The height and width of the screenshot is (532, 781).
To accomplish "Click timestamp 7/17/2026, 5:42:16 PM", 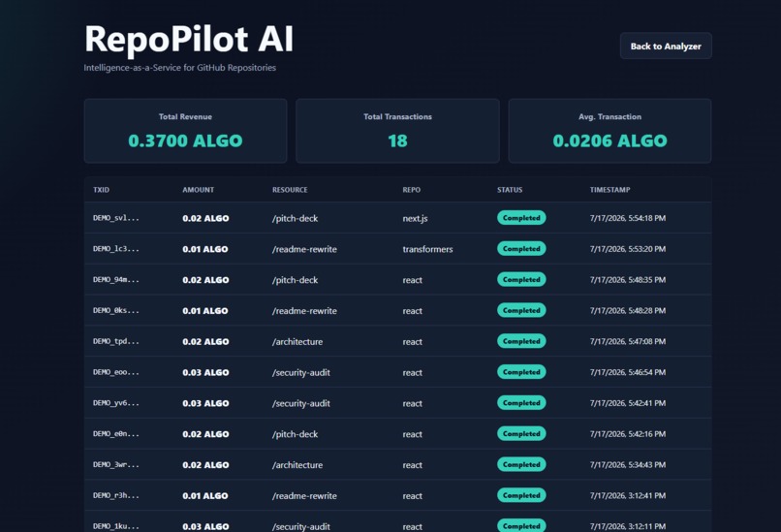I will point(628,434).
